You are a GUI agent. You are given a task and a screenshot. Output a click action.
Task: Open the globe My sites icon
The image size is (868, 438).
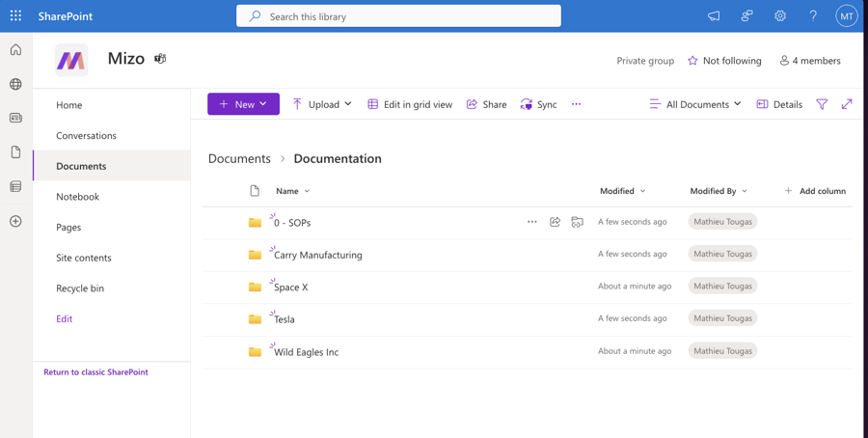pyautogui.click(x=16, y=84)
